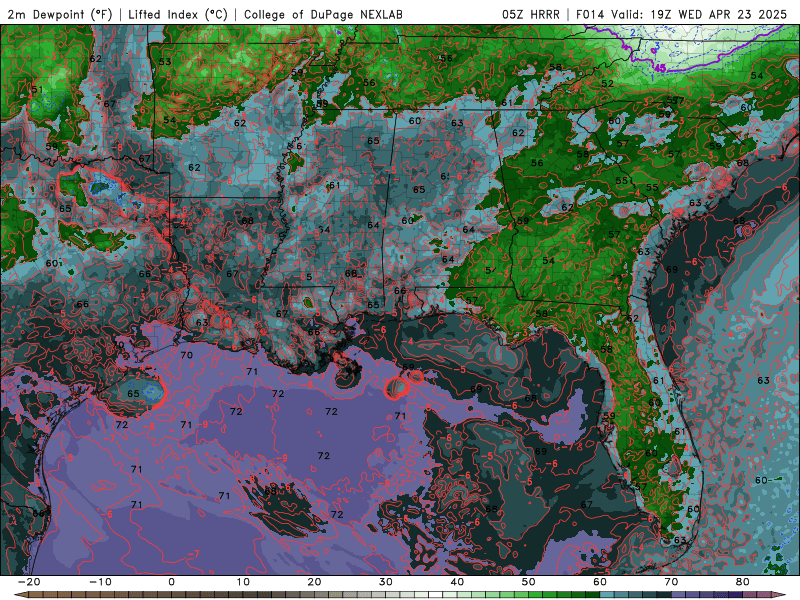The image size is (800, 600).
Task: Click the '20' color scale label
Action: click(x=314, y=582)
